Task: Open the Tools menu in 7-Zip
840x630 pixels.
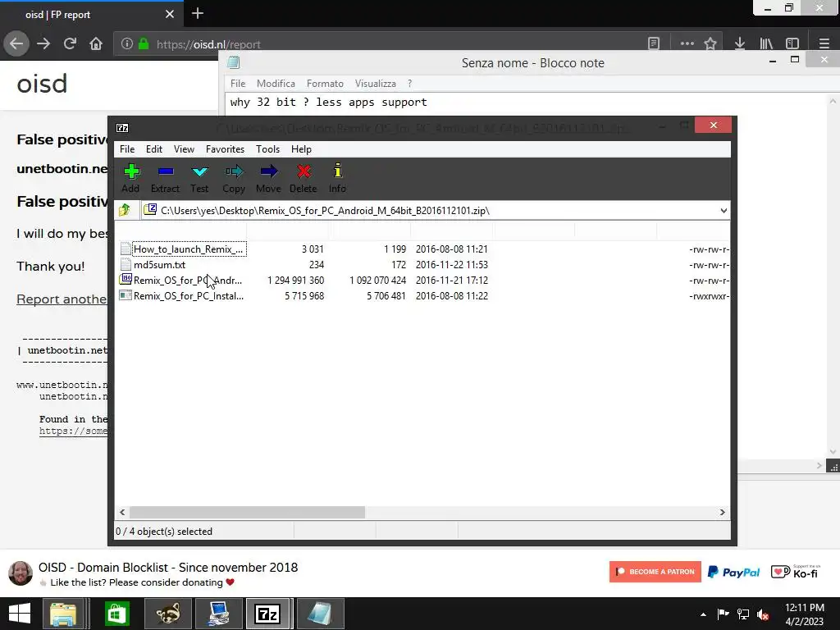Action: [x=267, y=149]
